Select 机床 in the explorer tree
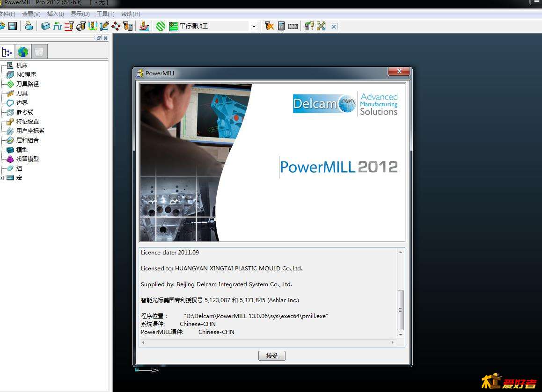The height and width of the screenshot is (392, 542). [22, 65]
